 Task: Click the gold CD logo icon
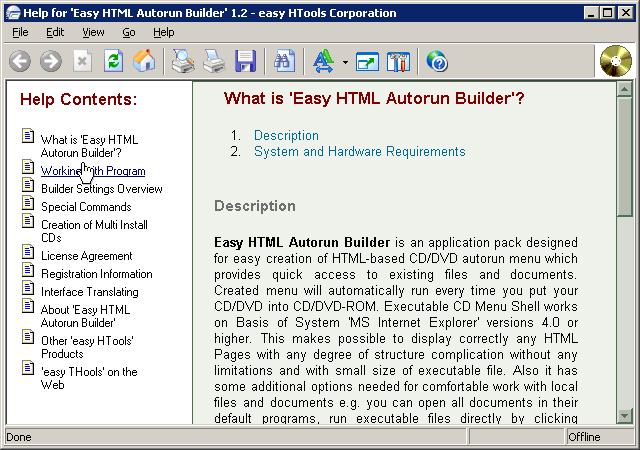616,61
